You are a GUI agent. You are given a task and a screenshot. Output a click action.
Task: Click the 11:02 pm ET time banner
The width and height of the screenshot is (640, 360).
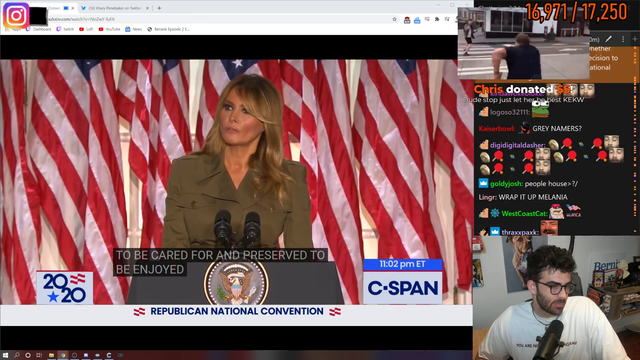pyautogui.click(x=402, y=264)
